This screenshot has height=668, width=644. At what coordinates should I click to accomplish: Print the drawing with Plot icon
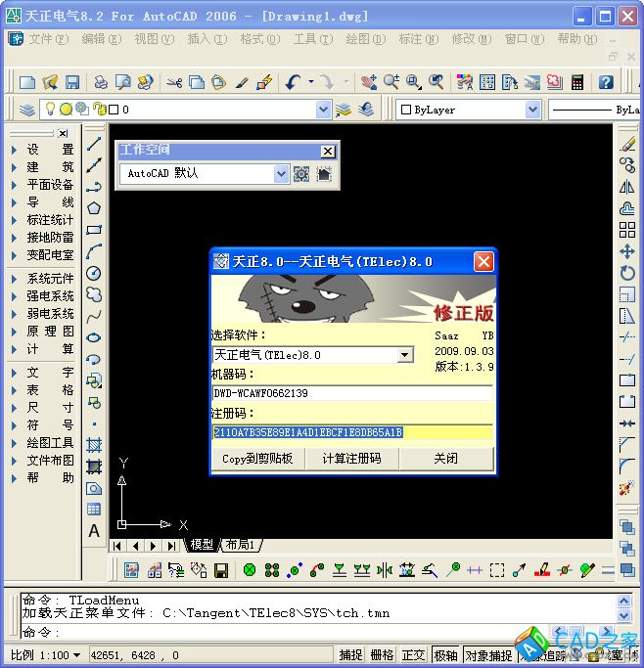101,82
